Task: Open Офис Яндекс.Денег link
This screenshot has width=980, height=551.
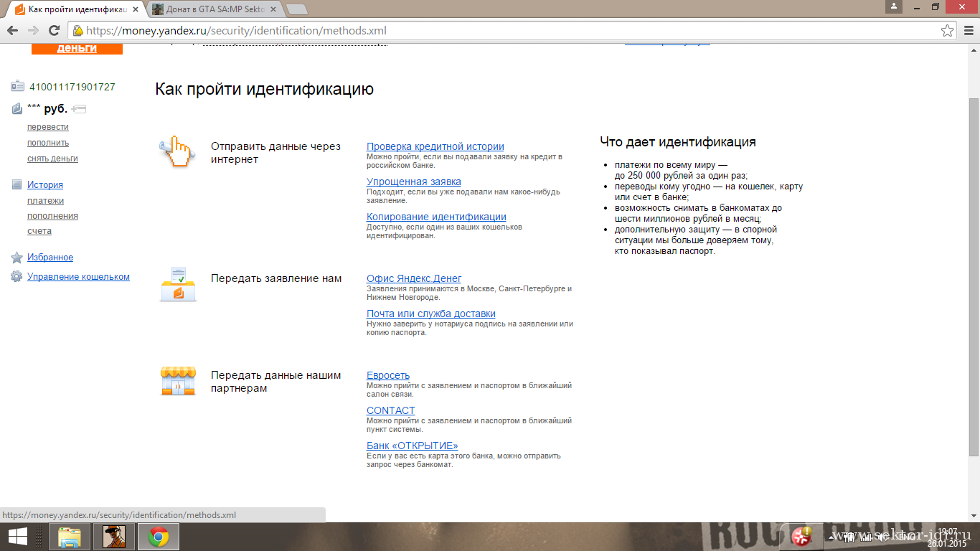Action: (x=414, y=278)
